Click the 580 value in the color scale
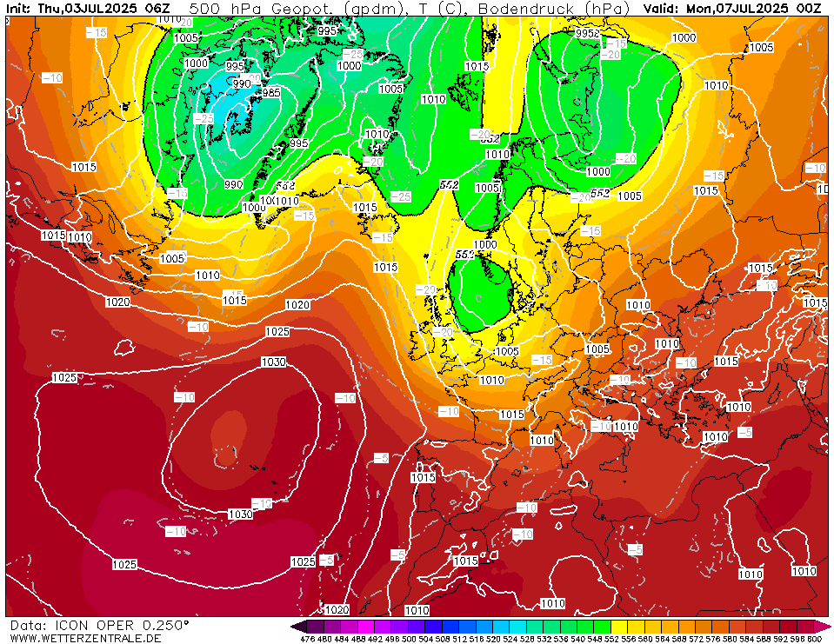 point(730,639)
